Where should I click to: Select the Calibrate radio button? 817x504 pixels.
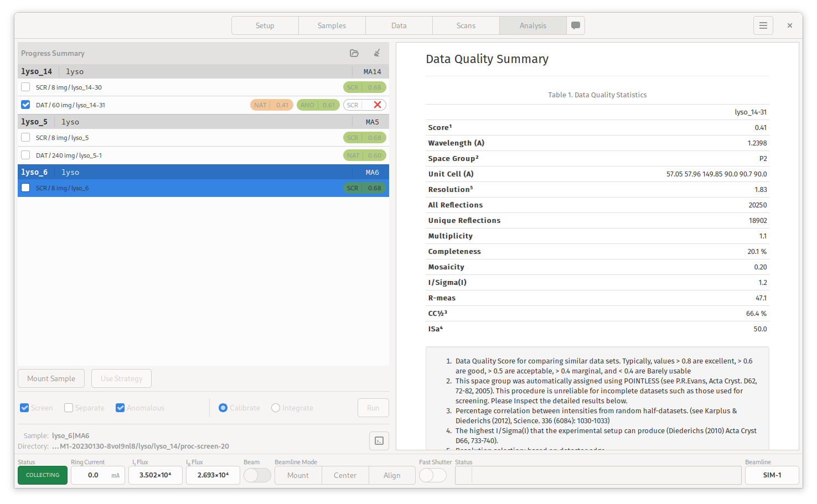point(223,408)
